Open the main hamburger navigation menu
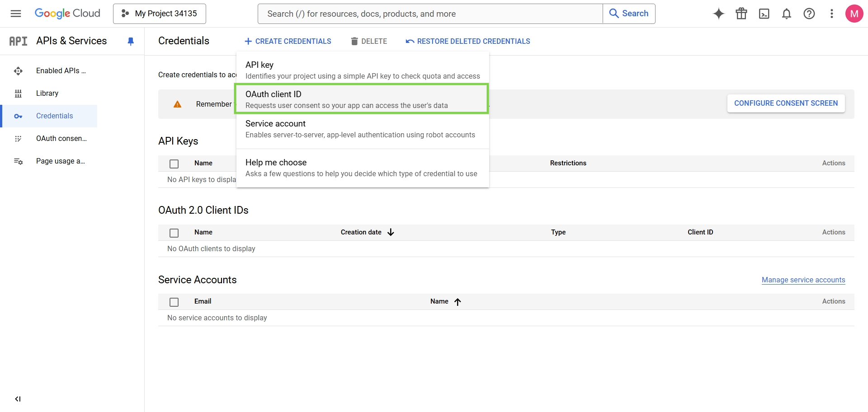 click(x=16, y=14)
